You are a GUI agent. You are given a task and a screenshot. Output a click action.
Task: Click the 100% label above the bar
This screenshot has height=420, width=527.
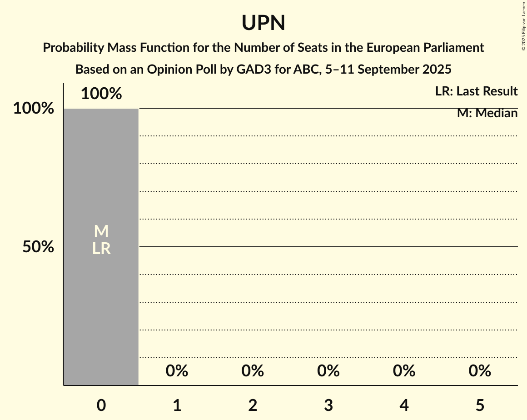coord(101,94)
